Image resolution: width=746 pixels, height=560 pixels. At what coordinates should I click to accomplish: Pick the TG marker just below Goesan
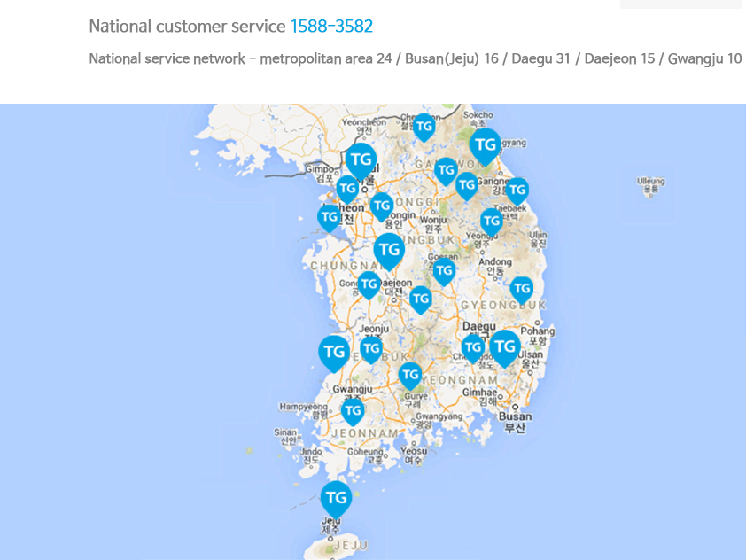(x=444, y=271)
